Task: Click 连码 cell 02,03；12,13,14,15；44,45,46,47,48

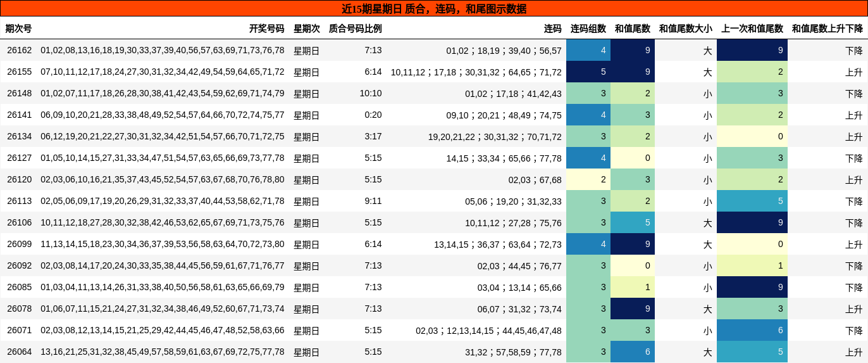Action: point(488,330)
